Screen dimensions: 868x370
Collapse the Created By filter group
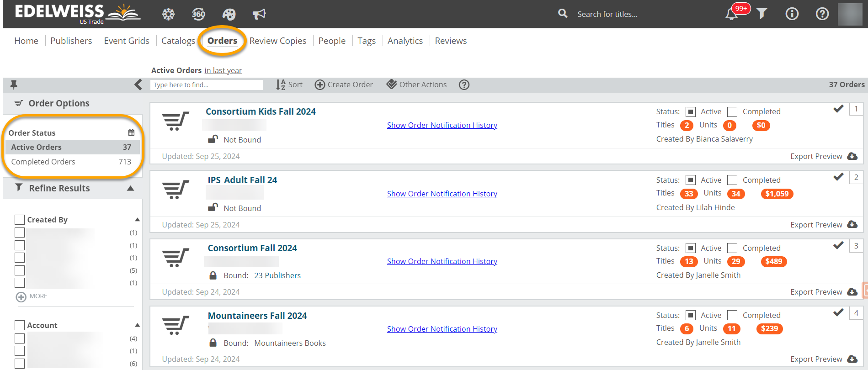tap(137, 220)
